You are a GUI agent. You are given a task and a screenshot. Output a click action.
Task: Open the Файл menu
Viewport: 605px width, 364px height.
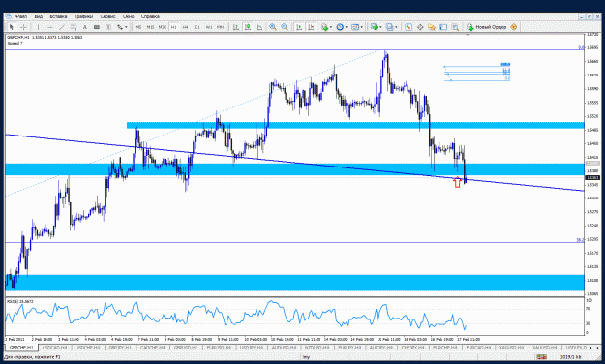(21, 16)
